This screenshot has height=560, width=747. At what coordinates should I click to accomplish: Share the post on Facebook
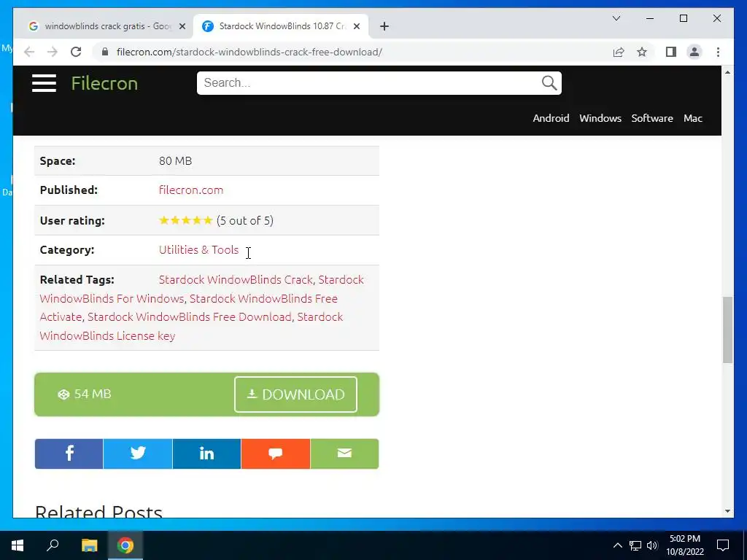coord(69,454)
